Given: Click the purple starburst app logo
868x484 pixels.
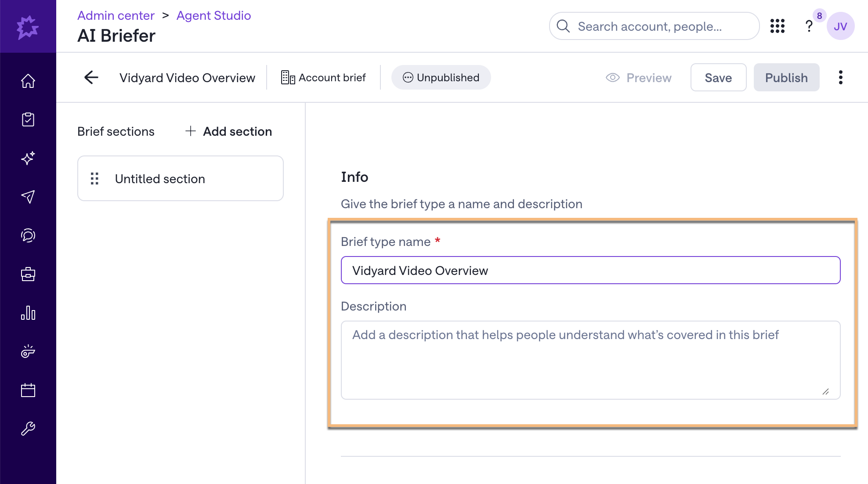Looking at the screenshot, I should [28, 27].
